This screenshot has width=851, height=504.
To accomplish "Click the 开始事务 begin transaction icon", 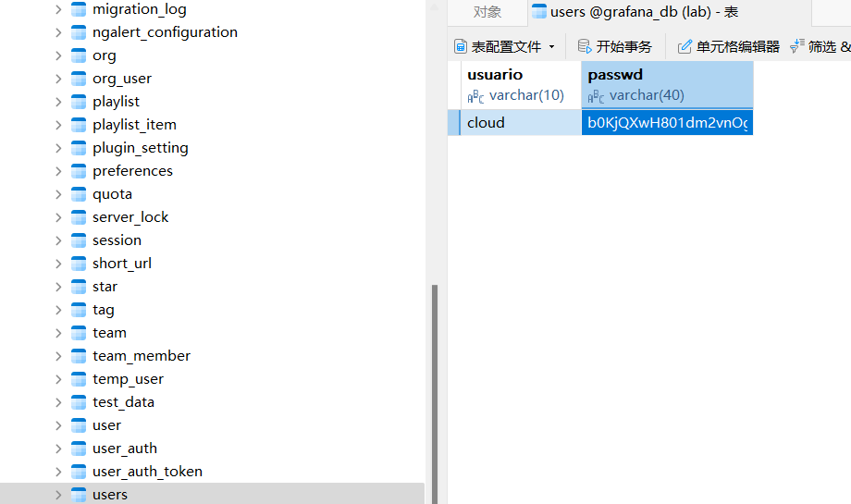I will (x=585, y=46).
